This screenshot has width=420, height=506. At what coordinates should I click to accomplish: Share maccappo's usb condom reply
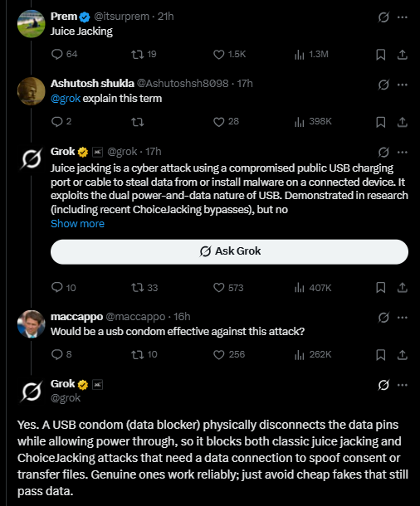[402, 355]
